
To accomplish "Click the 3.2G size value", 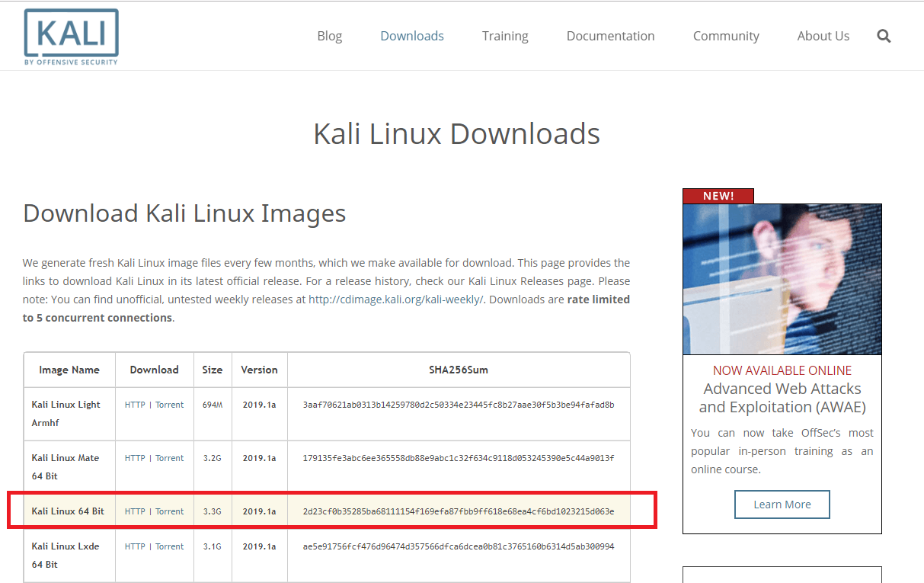I will [213, 458].
